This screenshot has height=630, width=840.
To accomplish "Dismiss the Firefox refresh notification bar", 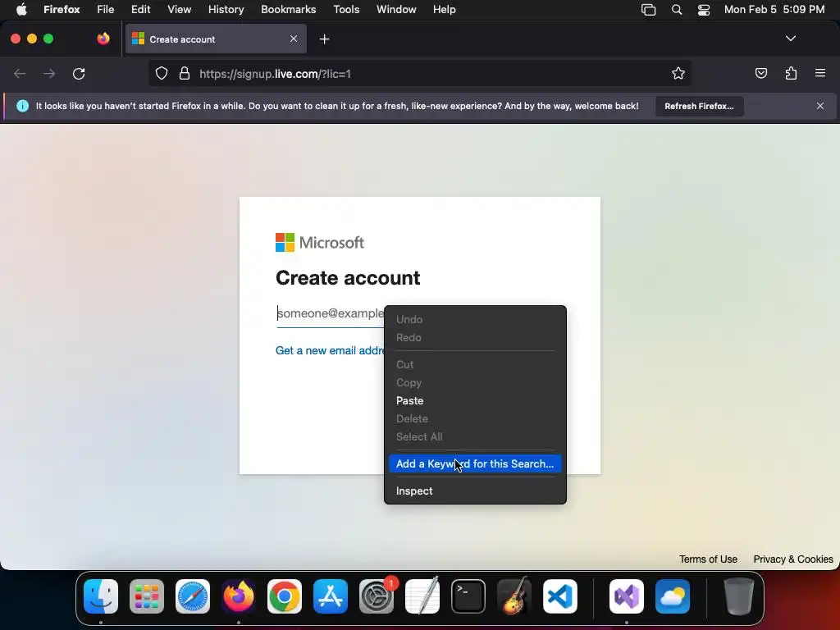I will 820,106.
